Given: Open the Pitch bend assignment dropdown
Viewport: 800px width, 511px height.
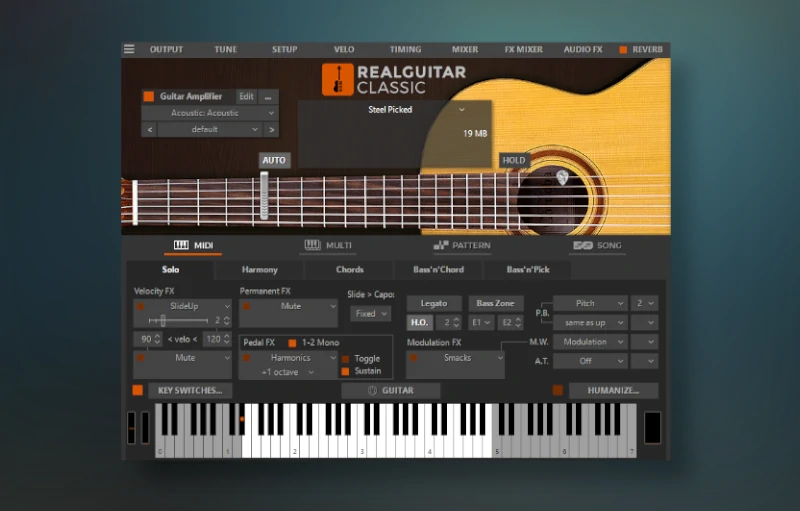Looking at the screenshot, I should (590, 303).
